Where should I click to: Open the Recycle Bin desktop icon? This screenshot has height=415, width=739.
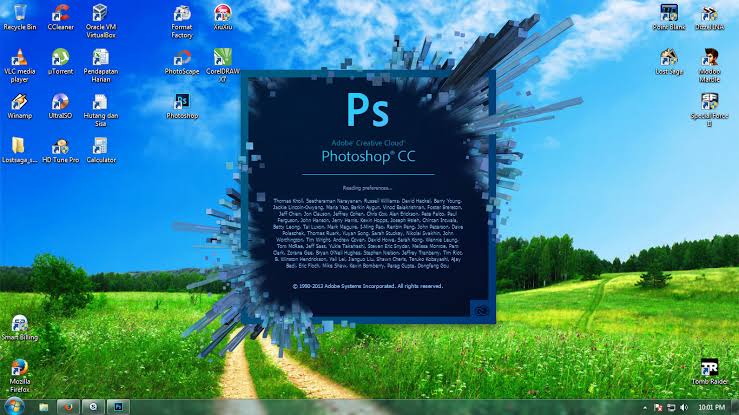click(20, 17)
